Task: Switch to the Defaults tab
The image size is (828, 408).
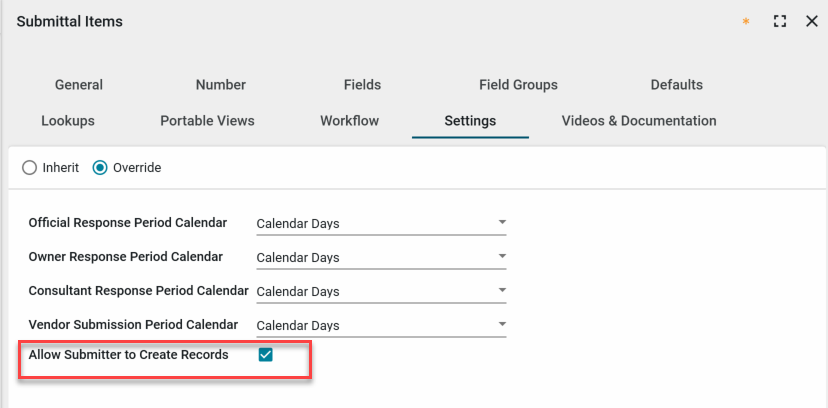Action: pyautogui.click(x=676, y=85)
